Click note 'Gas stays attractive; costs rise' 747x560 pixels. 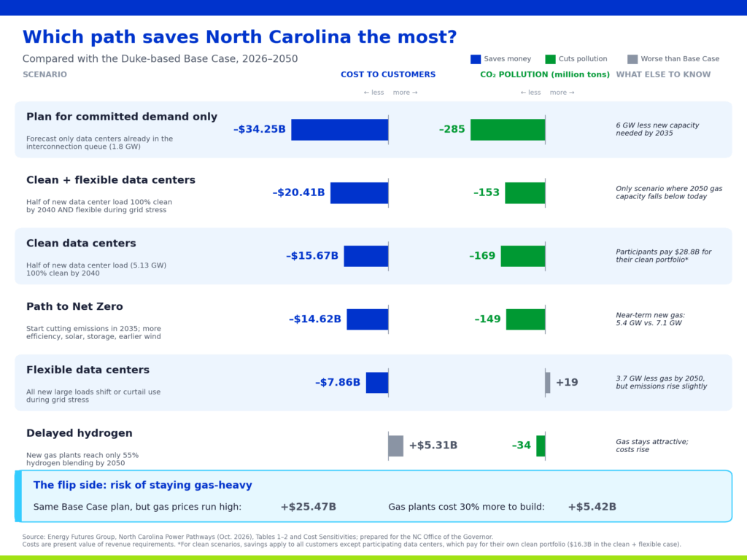(x=651, y=446)
